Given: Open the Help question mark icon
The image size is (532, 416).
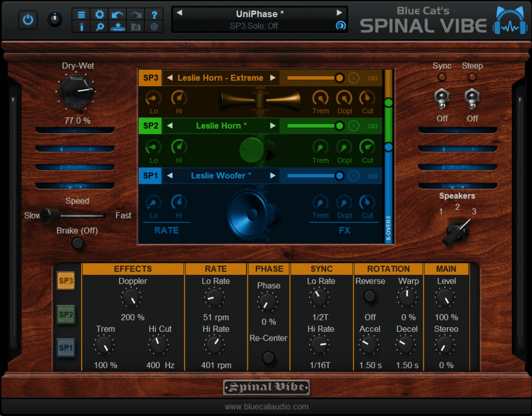Looking at the screenshot, I should 154,14.
